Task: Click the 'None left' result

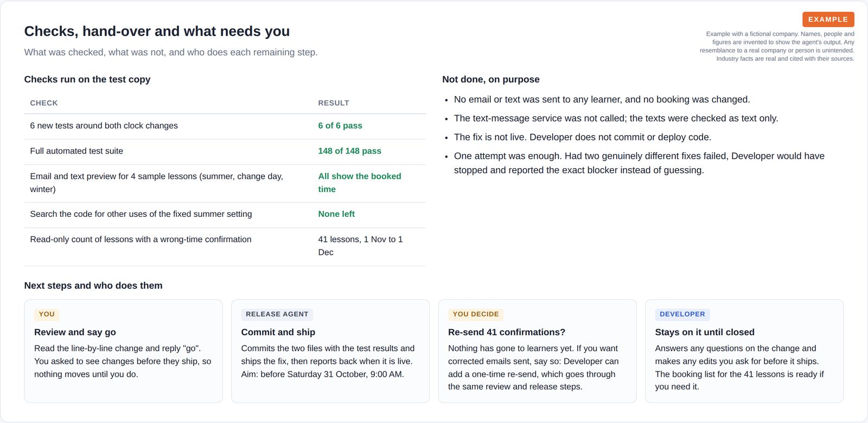Action: [x=336, y=214]
